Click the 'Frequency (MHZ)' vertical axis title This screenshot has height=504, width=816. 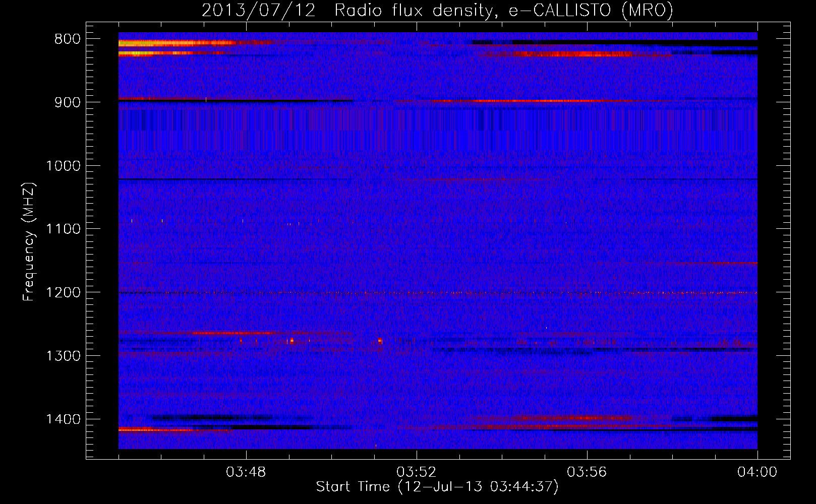click(x=29, y=241)
